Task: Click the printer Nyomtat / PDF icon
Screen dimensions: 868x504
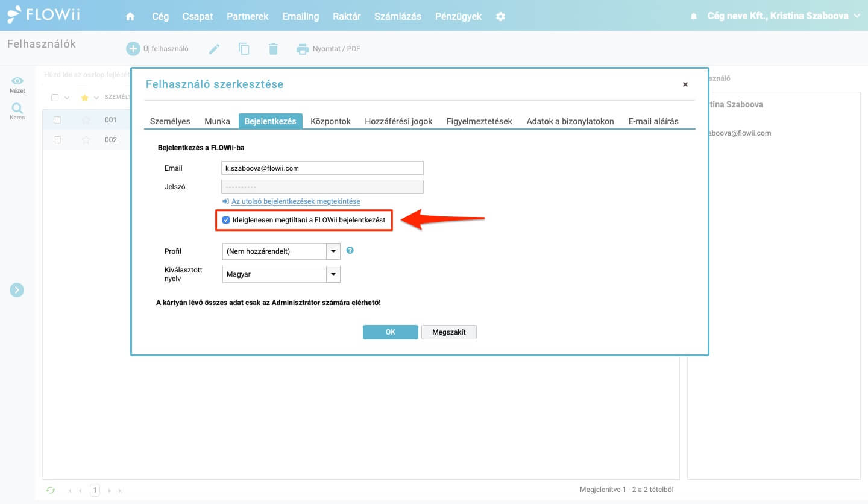Action: tap(302, 49)
